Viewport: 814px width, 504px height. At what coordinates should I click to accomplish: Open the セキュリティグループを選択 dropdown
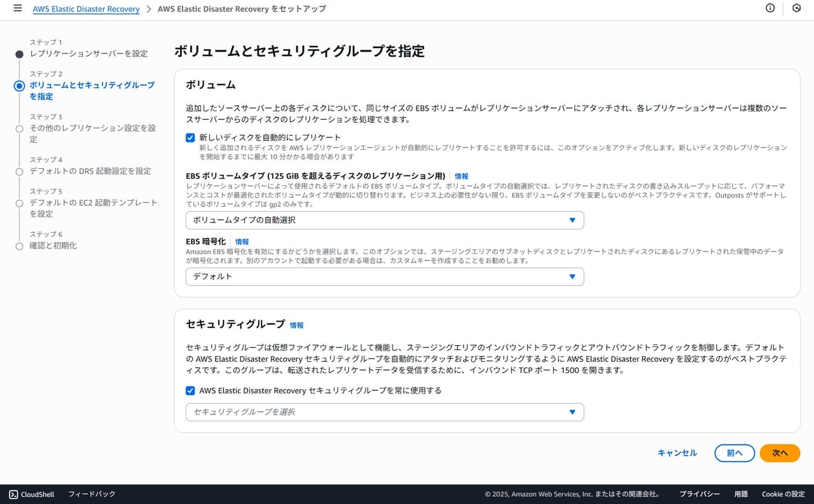(384, 412)
